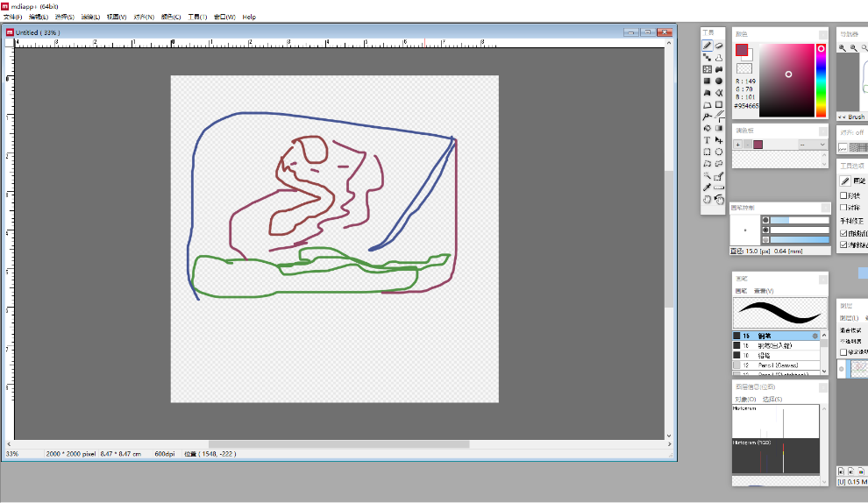Open the Help menu
Image resolution: width=868 pixels, height=503 pixels.
[x=249, y=17]
